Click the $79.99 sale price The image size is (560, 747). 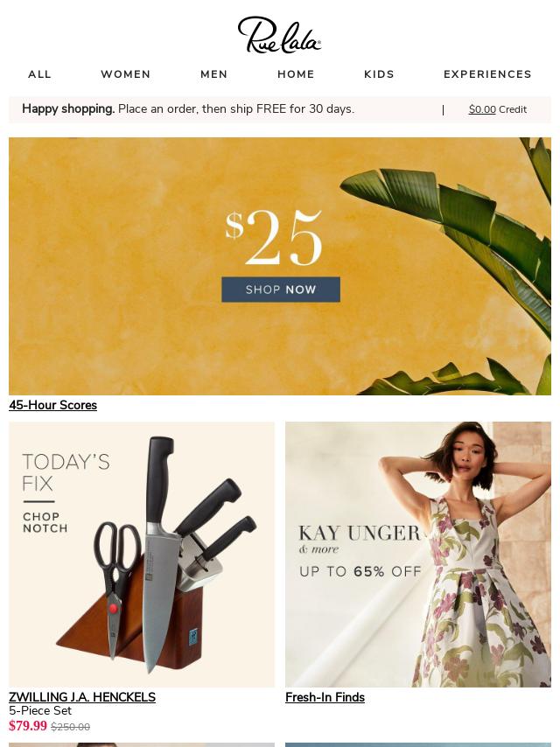[x=28, y=726]
